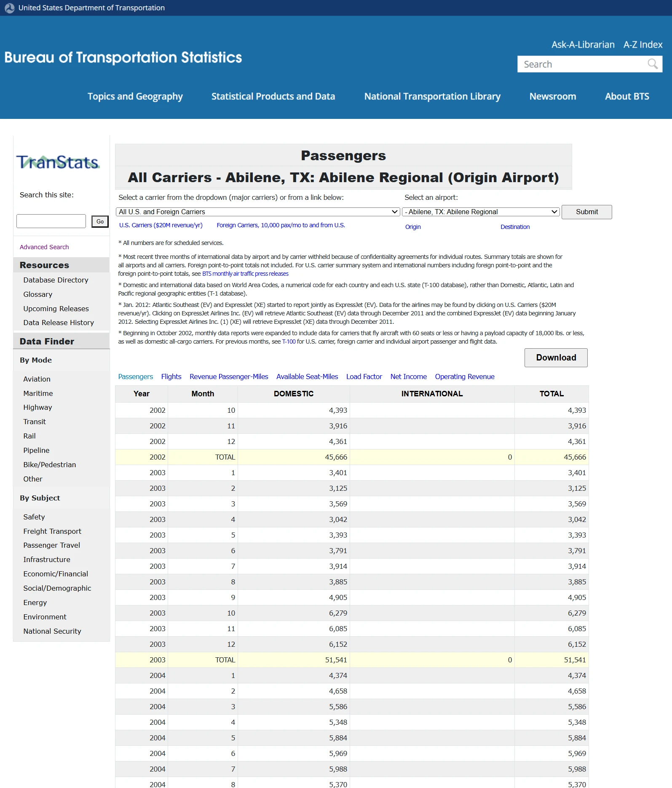Select Aviation under By Mode

pos(37,379)
